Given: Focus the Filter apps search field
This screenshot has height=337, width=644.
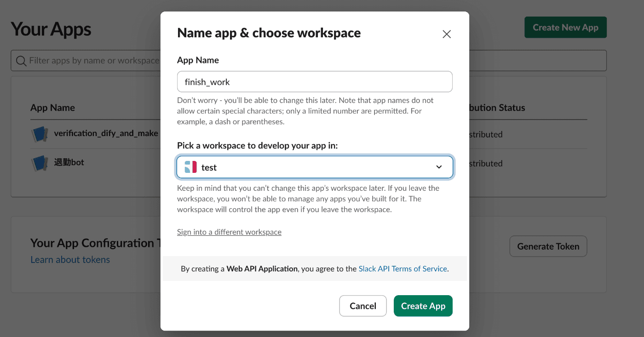Looking at the screenshot, I should tap(86, 61).
